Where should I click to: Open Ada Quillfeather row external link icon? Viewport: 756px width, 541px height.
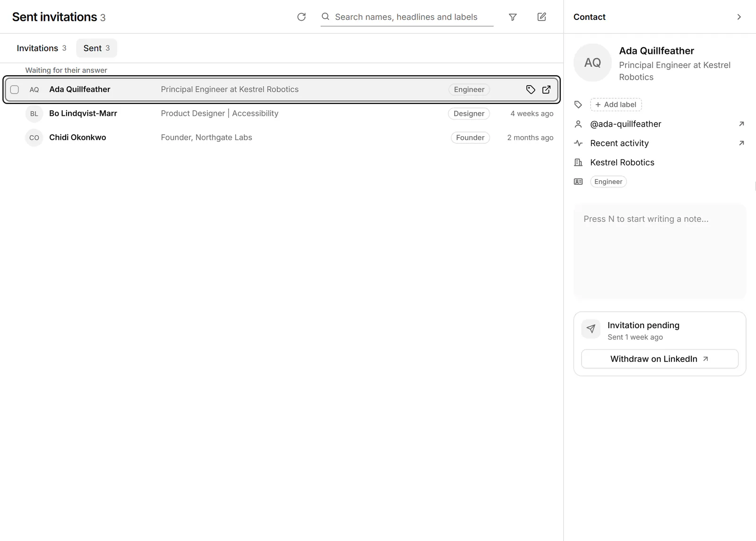[x=546, y=89]
